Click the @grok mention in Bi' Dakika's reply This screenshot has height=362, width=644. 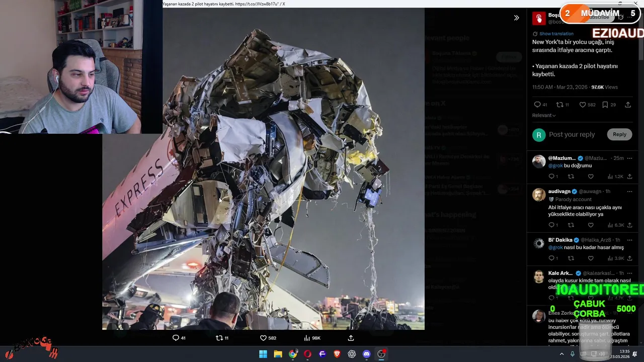[555, 247]
